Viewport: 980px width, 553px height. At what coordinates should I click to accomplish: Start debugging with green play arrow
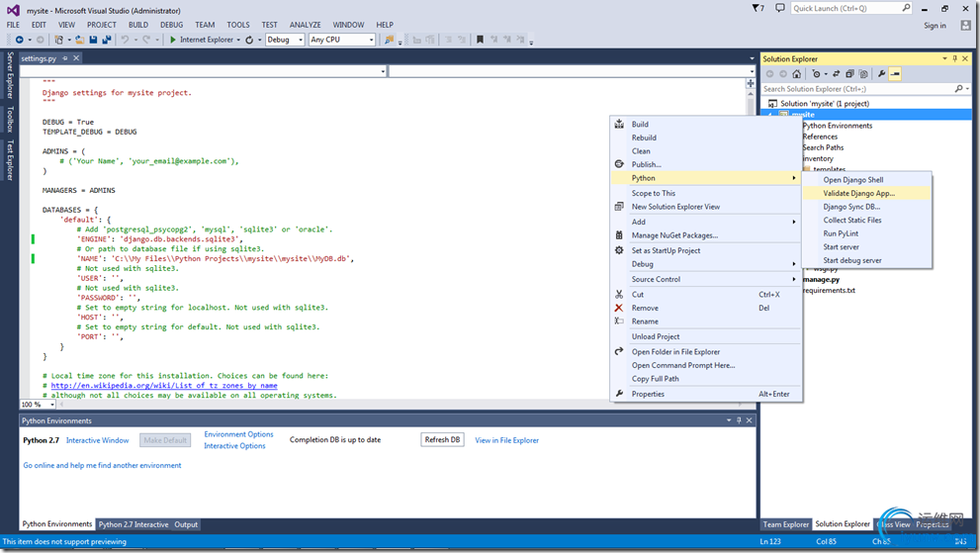pyautogui.click(x=173, y=40)
